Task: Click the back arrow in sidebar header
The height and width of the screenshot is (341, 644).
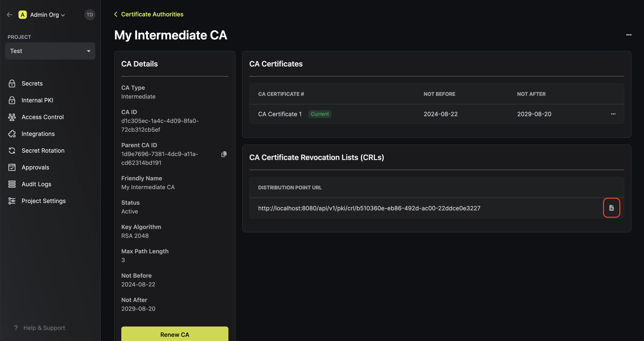Action: click(9, 15)
